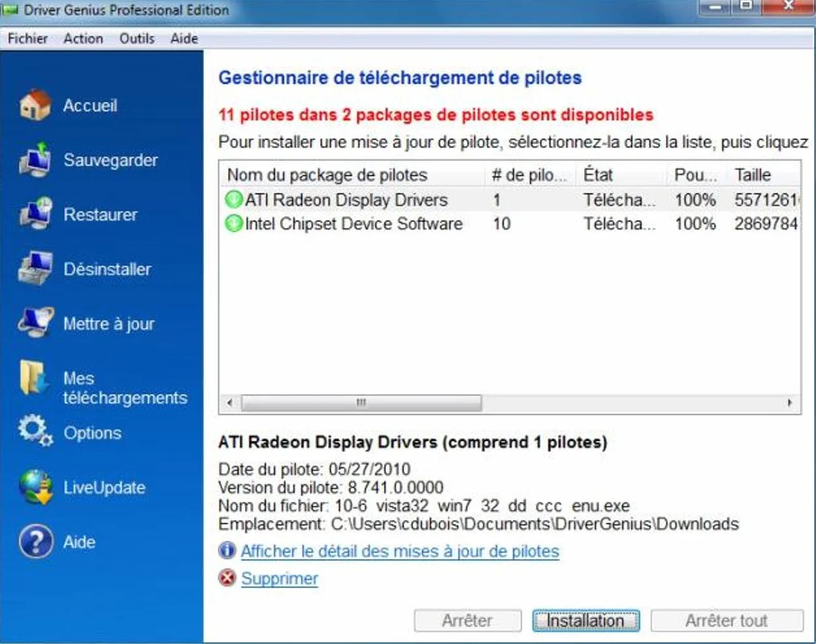Click the blue info icon beside Afficher
The height and width of the screenshot is (644, 816).
click(x=227, y=551)
